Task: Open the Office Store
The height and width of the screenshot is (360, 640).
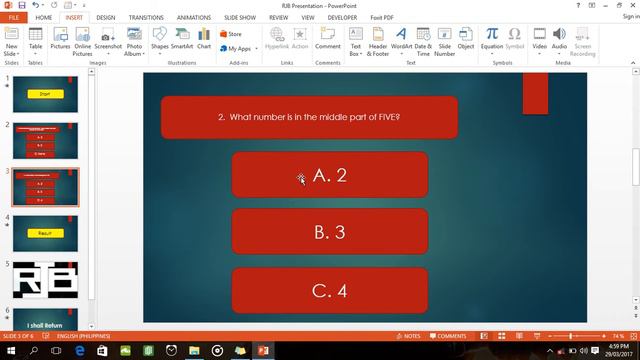Action: click(231, 34)
